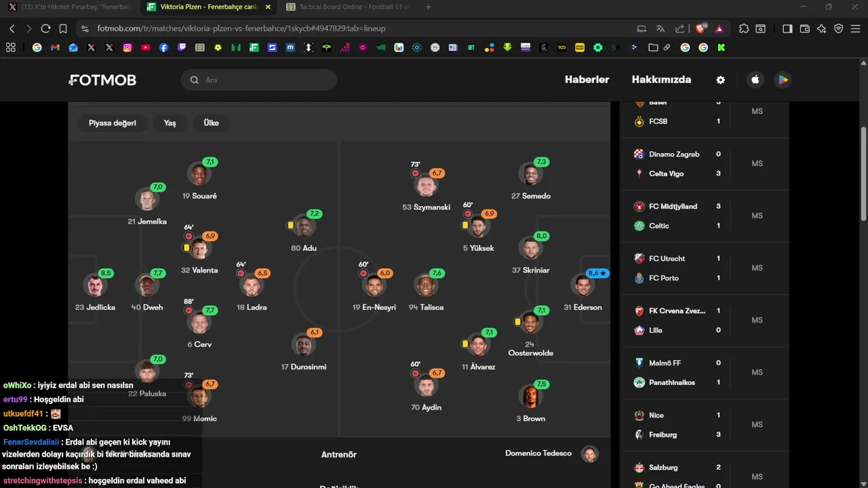Open a new browser tab
The height and width of the screenshot is (488, 868).
(428, 7)
